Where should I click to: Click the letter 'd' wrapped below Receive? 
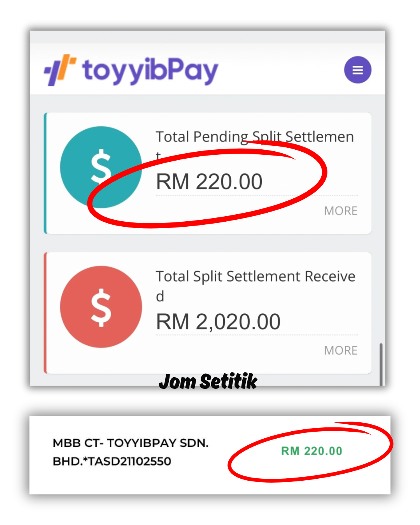pos(160,296)
